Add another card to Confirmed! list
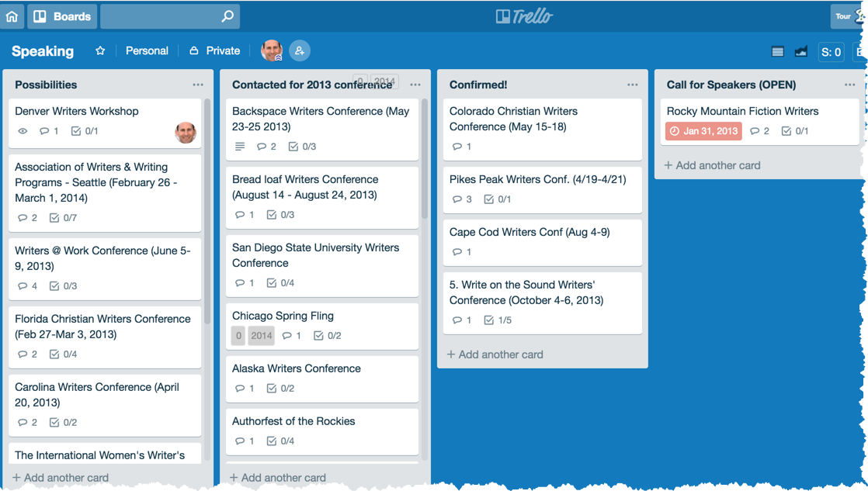The height and width of the screenshot is (491, 868). pos(495,354)
